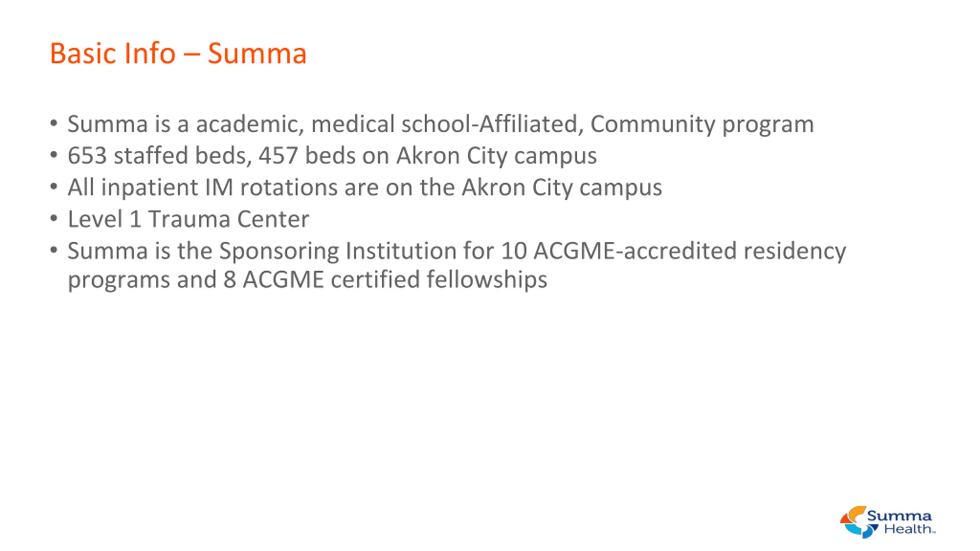Click the word Health in the logo

[908, 530]
